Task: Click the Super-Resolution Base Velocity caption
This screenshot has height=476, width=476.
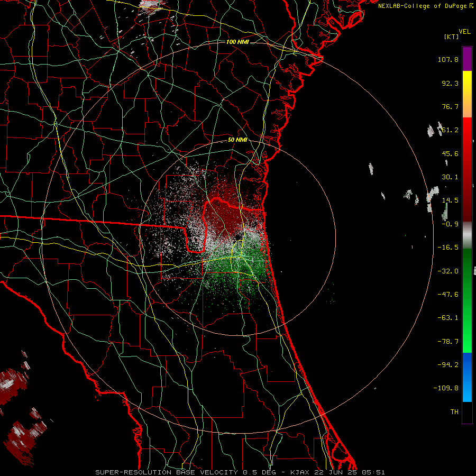Action: click(240, 472)
